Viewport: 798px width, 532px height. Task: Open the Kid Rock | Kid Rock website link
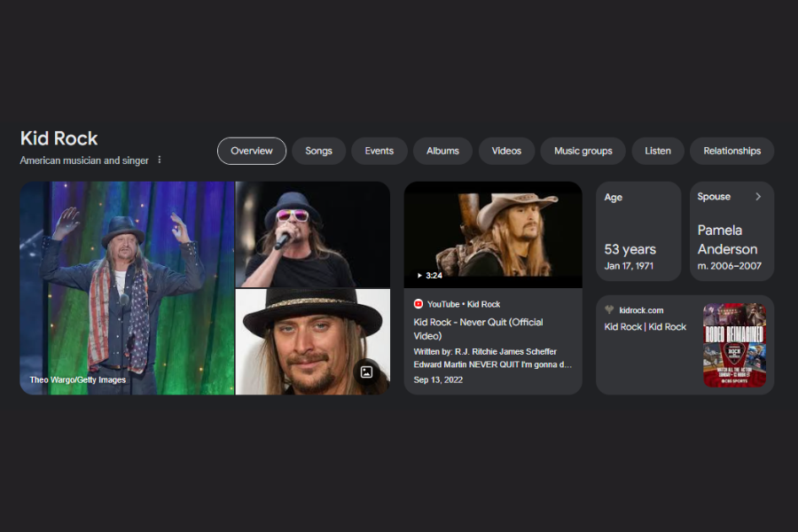click(x=645, y=327)
